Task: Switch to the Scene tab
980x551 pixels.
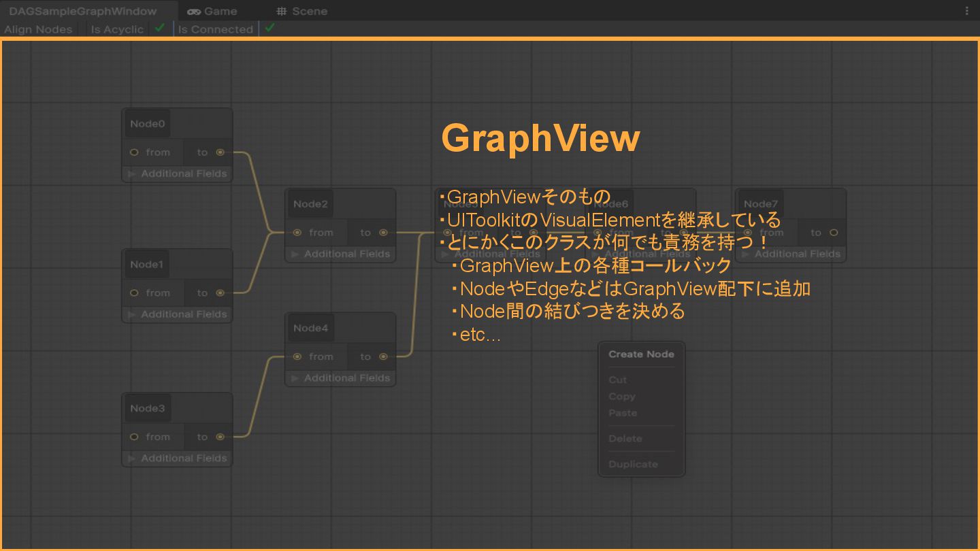Action: point(301,11)
